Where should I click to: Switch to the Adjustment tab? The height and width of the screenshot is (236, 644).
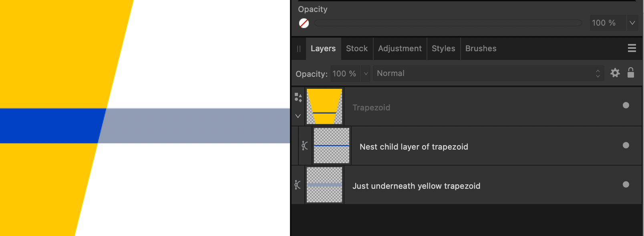[400, 49]
